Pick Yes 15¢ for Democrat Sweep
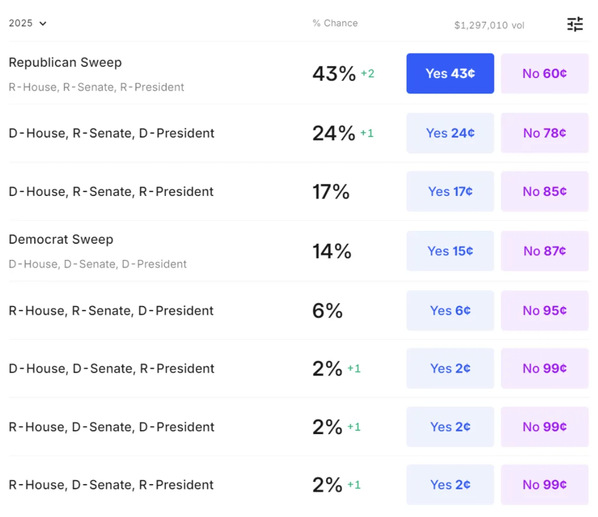This screenshot has width=598, height=517. 450,251
